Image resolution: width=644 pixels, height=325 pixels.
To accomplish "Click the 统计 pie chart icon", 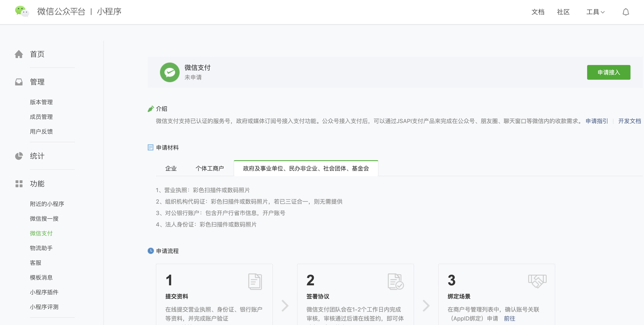I will click(x=19, y=156).
